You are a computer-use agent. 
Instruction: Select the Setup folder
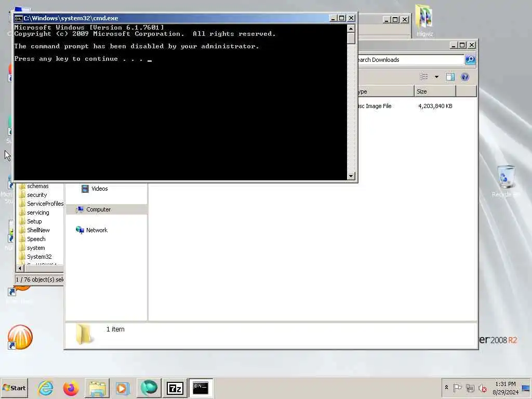[34, 221]
